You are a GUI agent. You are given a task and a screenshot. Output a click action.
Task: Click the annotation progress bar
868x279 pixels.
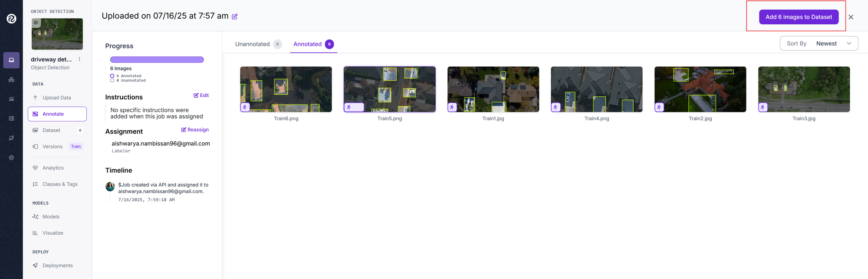(x=157, y=60)
